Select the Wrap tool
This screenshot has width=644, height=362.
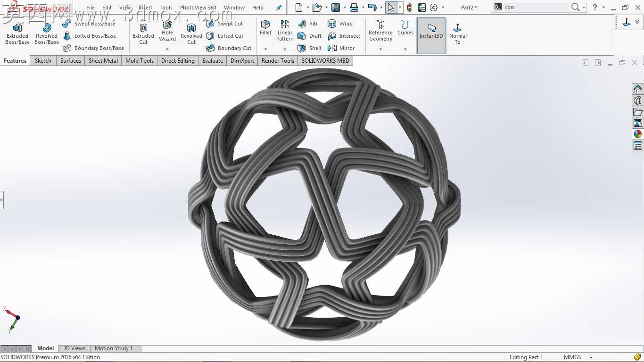pyautogui.click(x=340, y=24)
